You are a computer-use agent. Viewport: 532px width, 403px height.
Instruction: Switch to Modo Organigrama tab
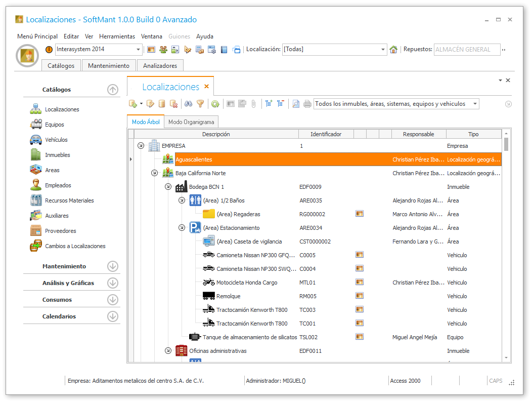(191, 122)
